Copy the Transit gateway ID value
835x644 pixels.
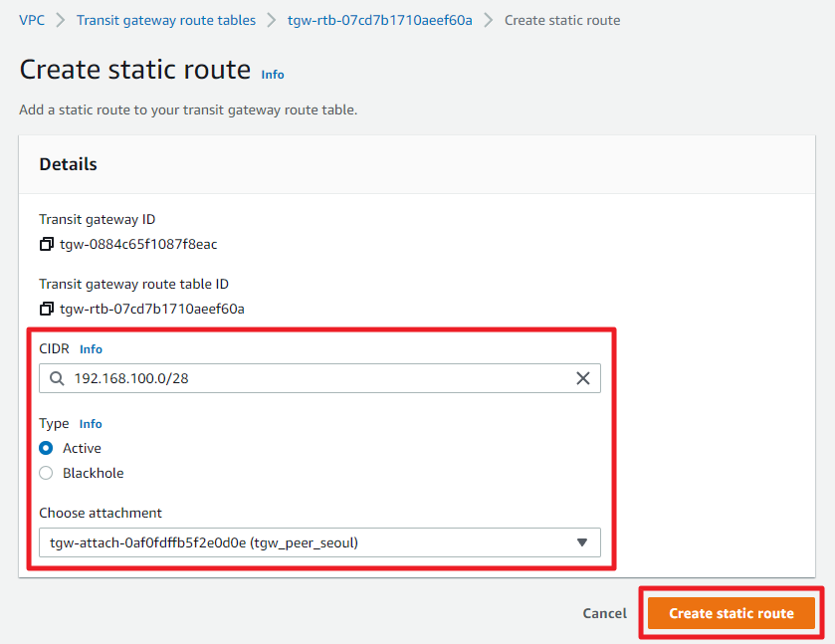[x=47, y=244]
